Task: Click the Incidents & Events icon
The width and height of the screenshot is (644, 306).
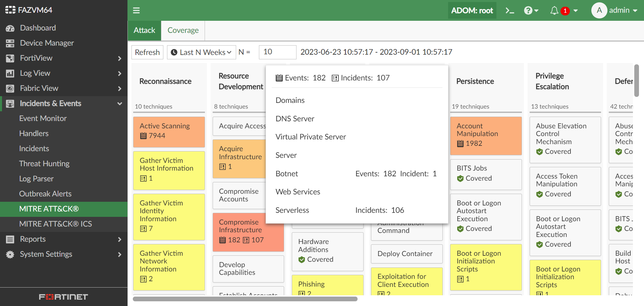Action: tap(10, 104)
